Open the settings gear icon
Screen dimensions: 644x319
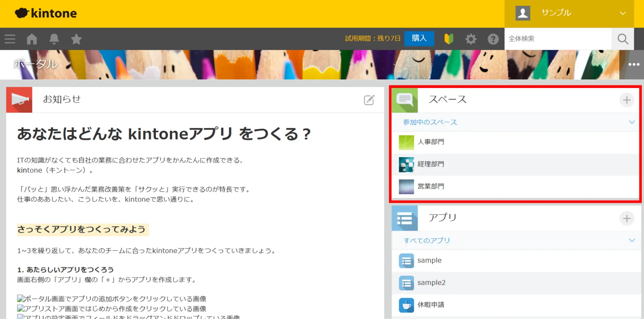click(471, 39)
